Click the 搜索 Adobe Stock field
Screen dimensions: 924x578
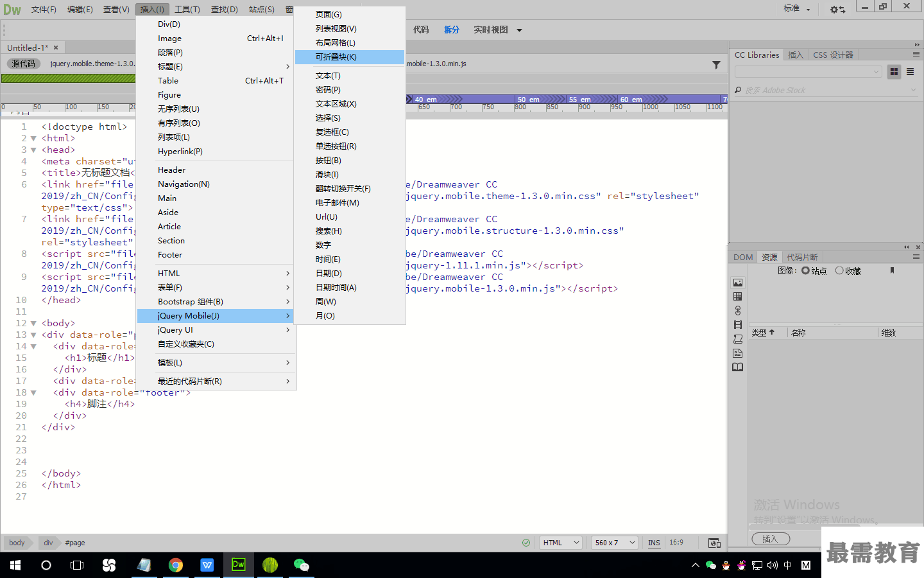coord(826,91)
